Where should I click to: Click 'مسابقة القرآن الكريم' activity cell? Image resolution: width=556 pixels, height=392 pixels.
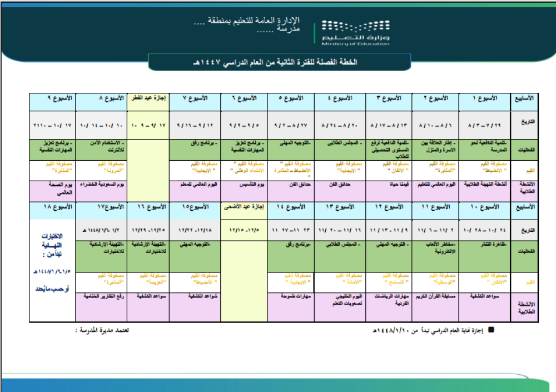point(435,297)
